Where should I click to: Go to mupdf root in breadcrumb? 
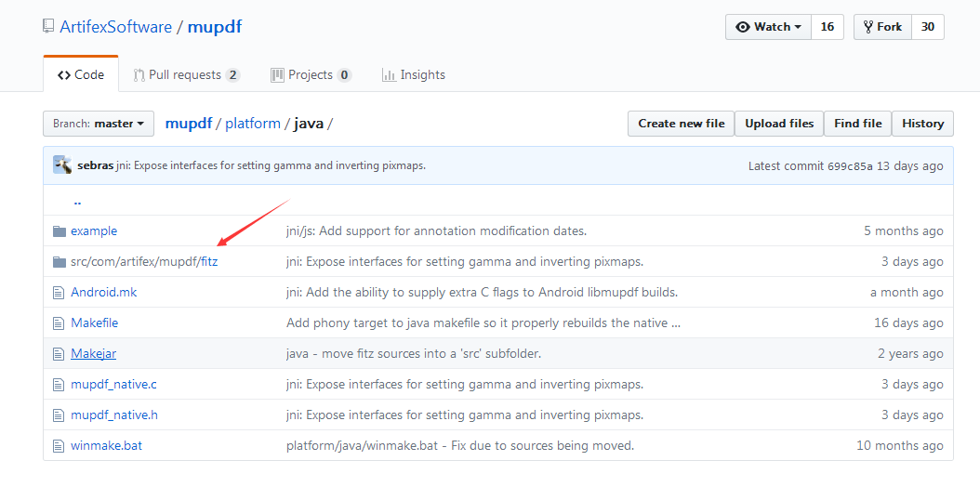click(x=188, y=124)
